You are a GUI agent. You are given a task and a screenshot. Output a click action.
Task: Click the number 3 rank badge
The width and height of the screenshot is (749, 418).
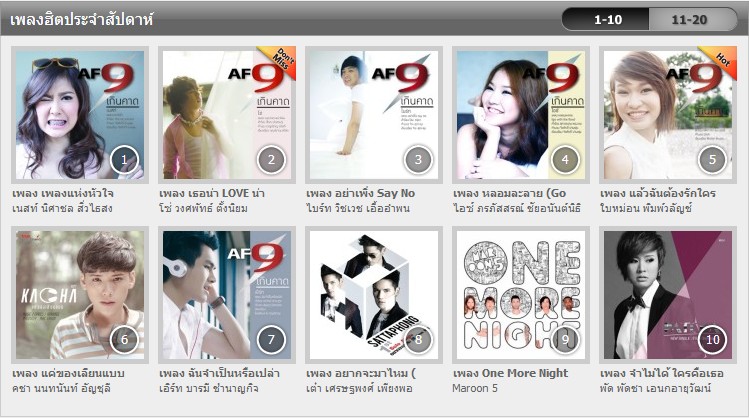coord(418,160)
